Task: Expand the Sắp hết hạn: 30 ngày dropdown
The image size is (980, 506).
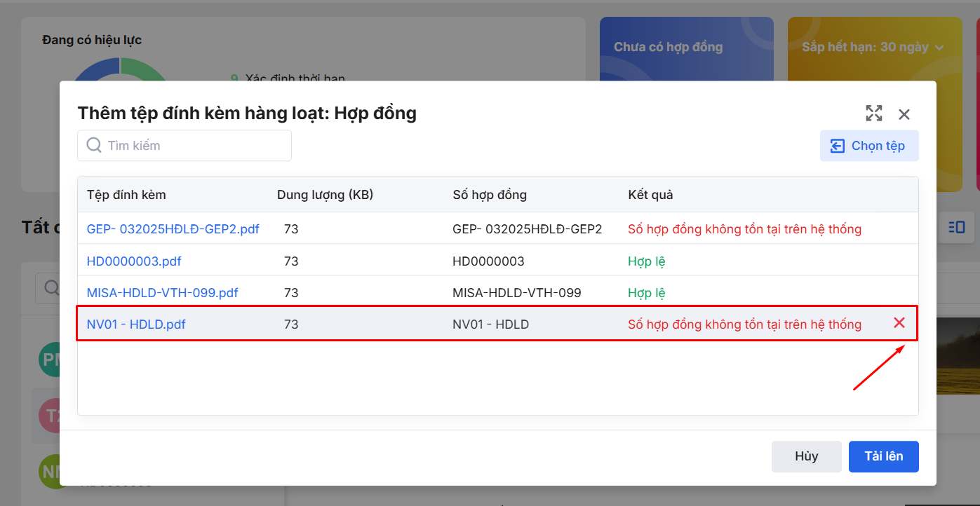Action: pos(939,48)
